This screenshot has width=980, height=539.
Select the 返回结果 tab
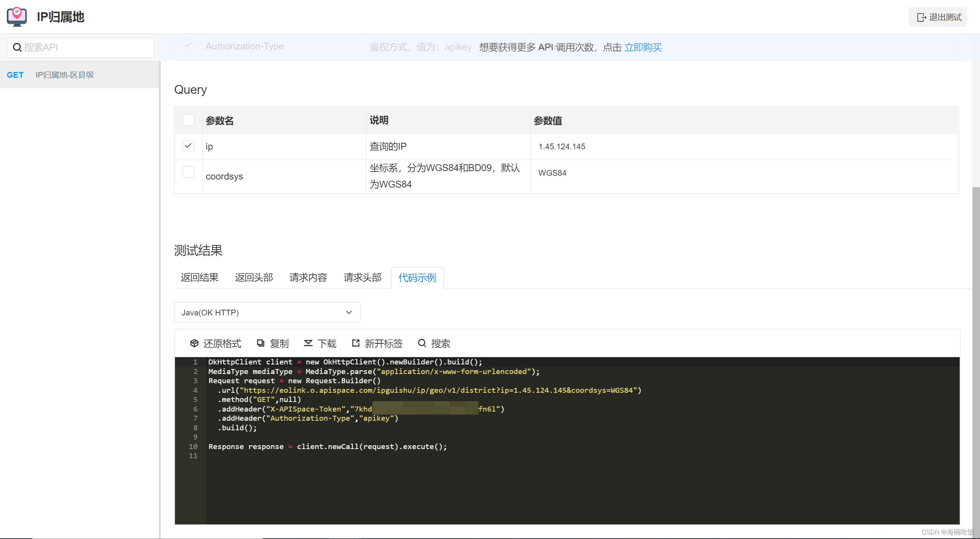coord(198,278)
